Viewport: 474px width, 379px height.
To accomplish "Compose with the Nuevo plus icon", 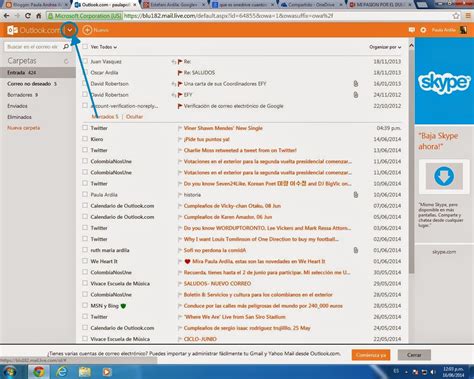I will coord(87,30).
